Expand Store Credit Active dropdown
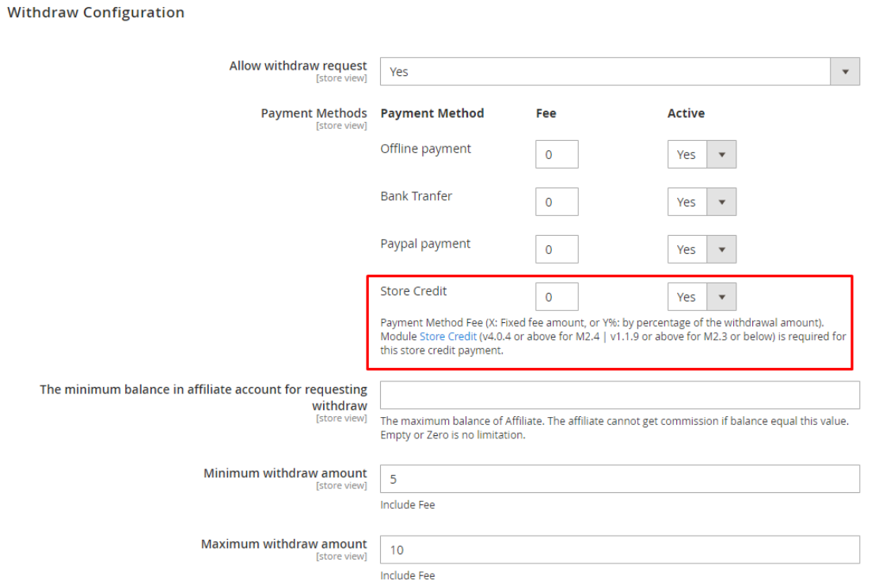The width and height of the screenshot is (875, 588). 702,297
